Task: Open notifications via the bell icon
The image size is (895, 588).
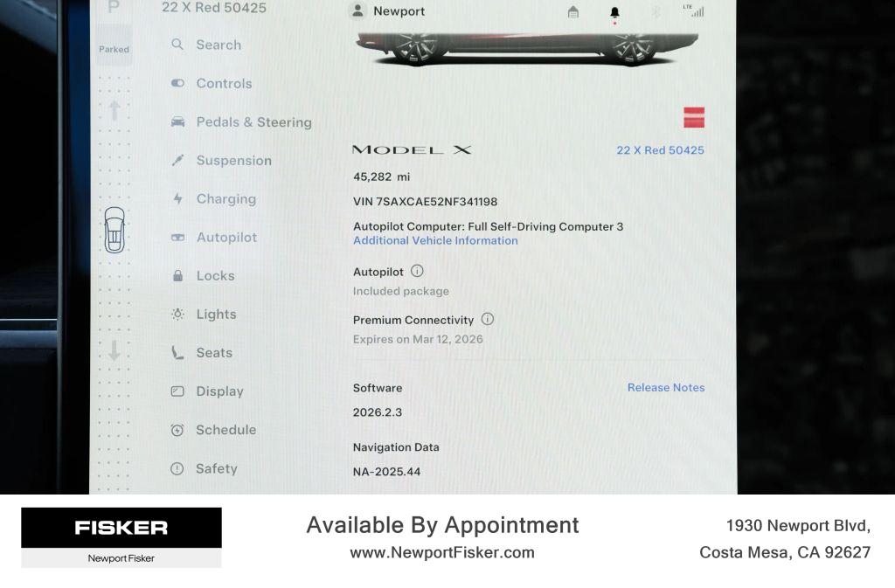Action: (614, 12)
